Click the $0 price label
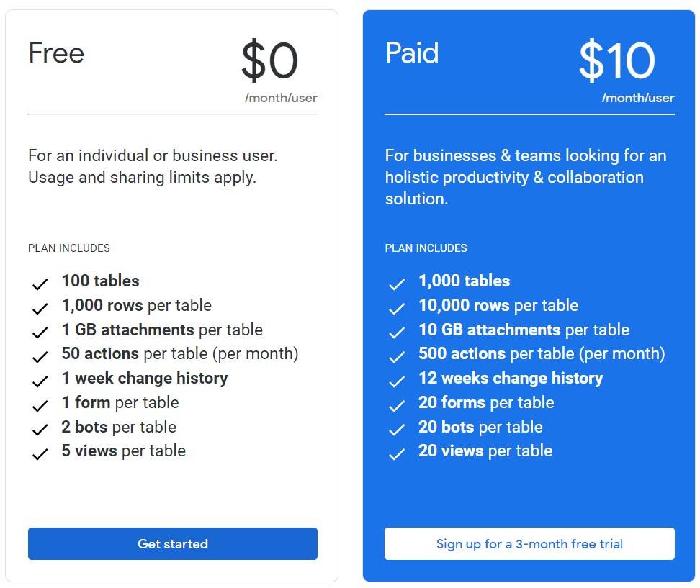 [x=270, y=62]
